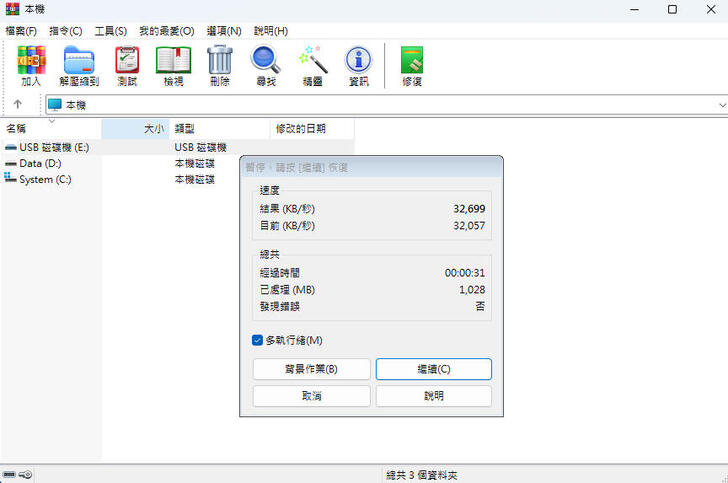This screenshot has width=728, height=483.
Task: Click 繼續(C) continue button
Action: [x=434, y=369]
